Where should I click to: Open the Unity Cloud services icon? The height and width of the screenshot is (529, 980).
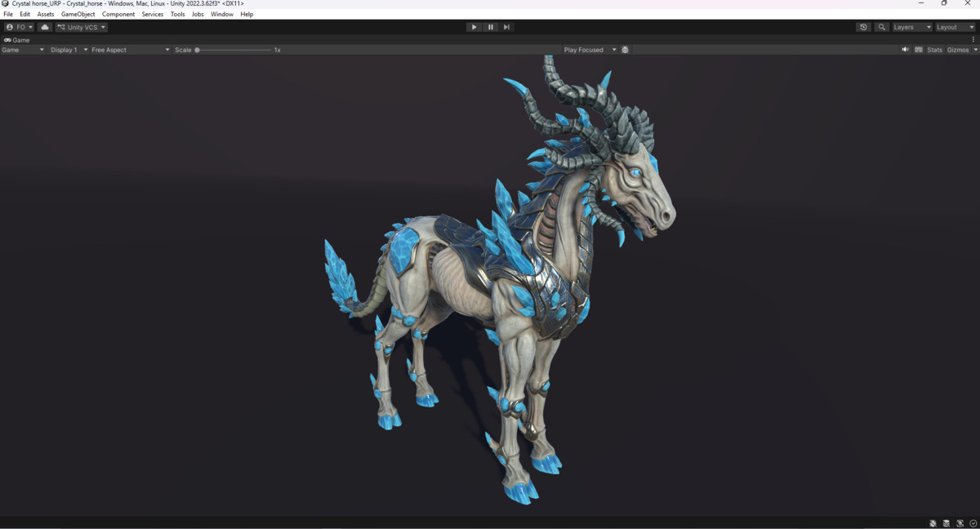click(45, 27)
